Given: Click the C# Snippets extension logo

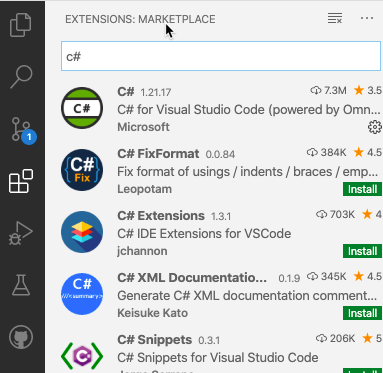Looking at the screenshot, I should click(82, 356).
